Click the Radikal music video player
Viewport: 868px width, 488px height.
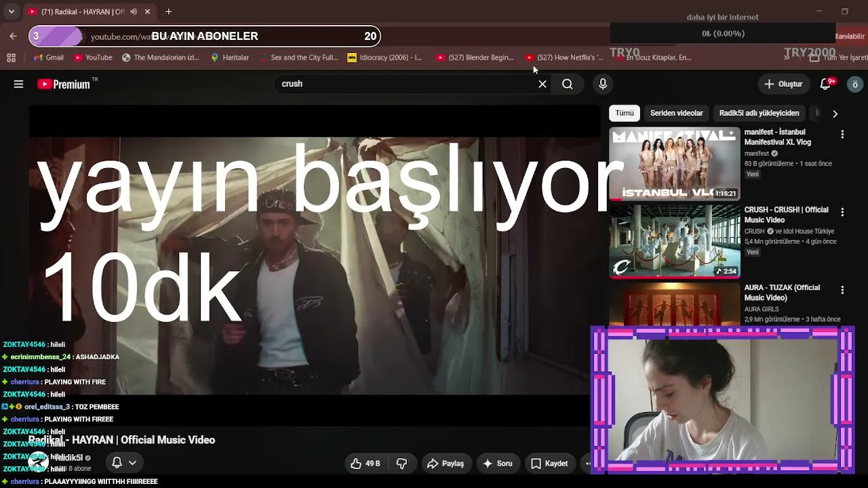pos(315,264)
